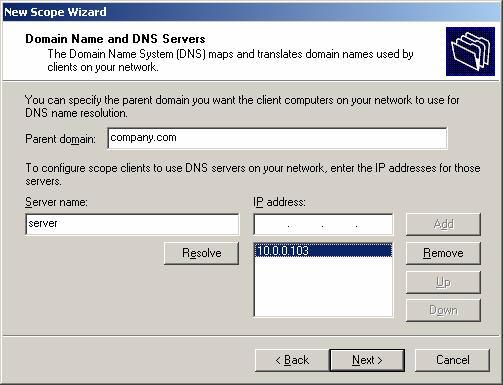
Task: Click the Server name label
Action: 56,202
